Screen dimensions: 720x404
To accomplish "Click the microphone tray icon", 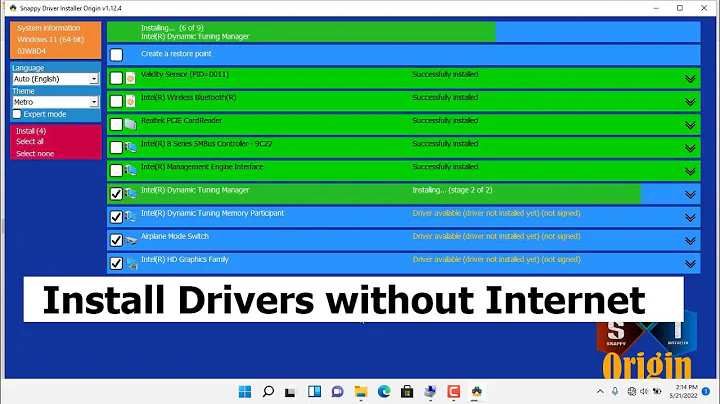I will pyautogui.click(x=615, y=392).
